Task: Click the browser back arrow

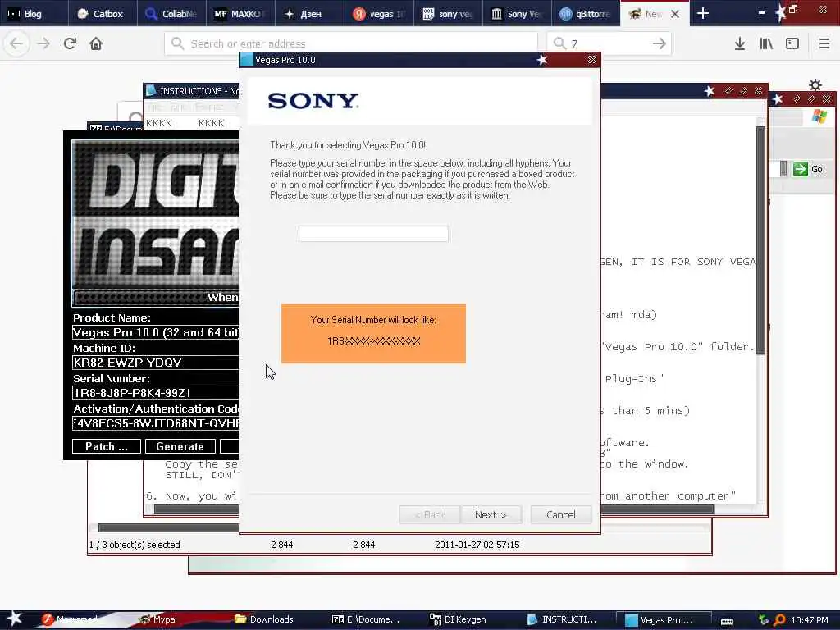Action: [x=16, y=43]
